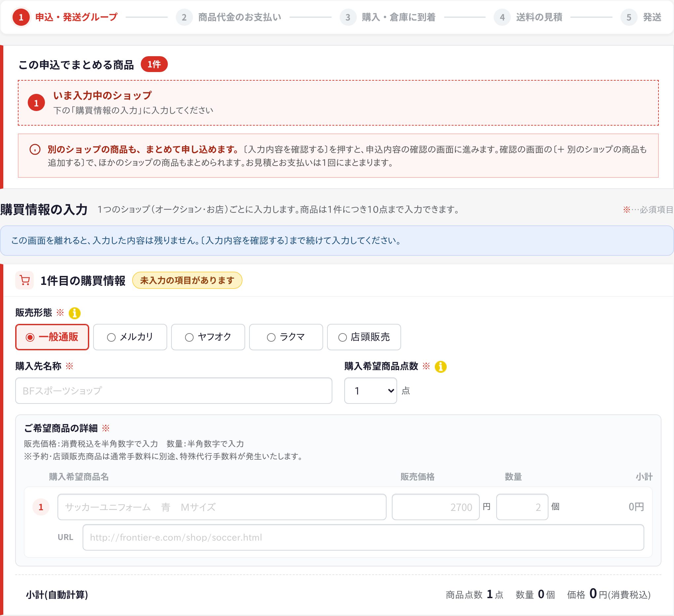Screen dimensions: 674x616
Task: Click the 未入力の項目があります warning badge
Action: pos(187,280)
